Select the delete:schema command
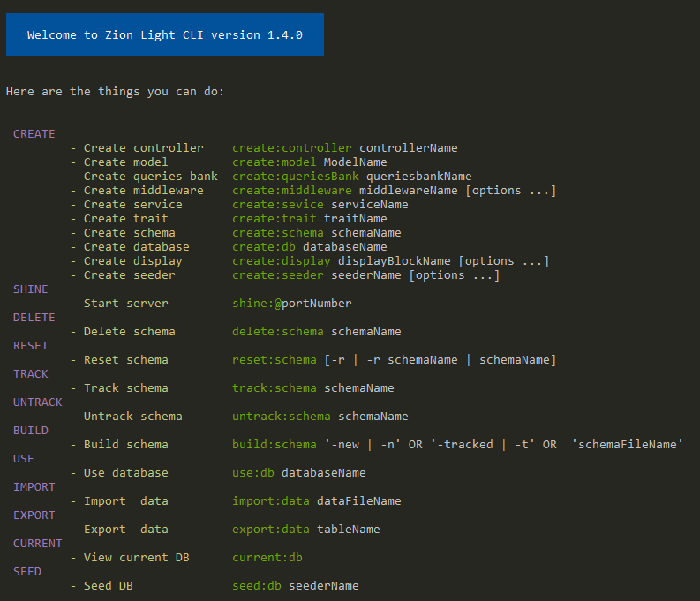This screenshot has width=700, height=601. 278,332
